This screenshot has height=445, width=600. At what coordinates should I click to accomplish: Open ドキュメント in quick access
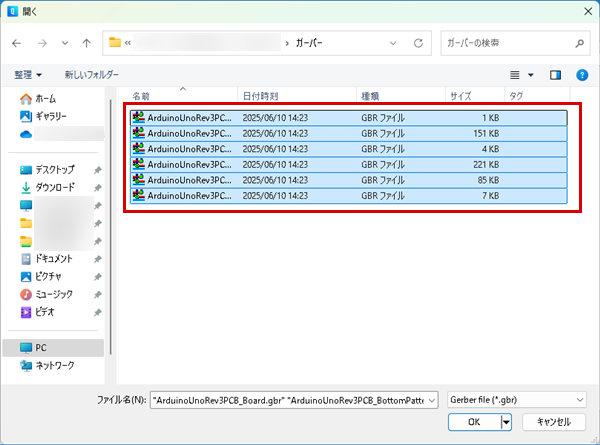46,259
